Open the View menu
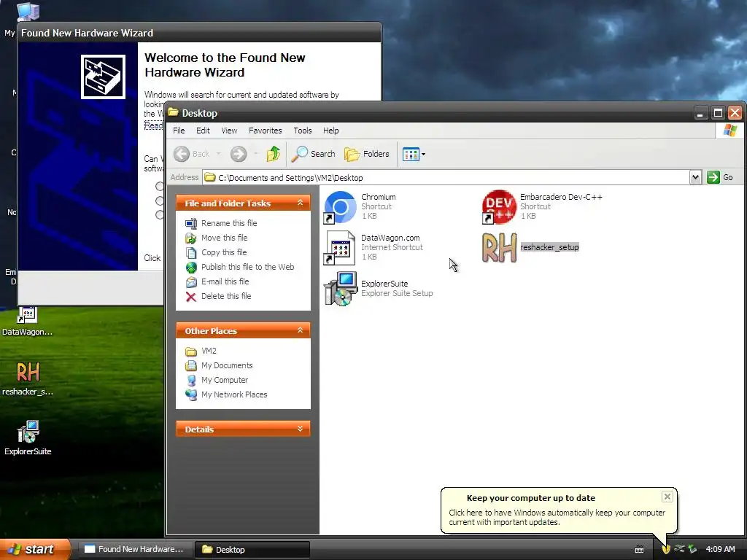Screen dimensions: 747x560 (229, 131)
